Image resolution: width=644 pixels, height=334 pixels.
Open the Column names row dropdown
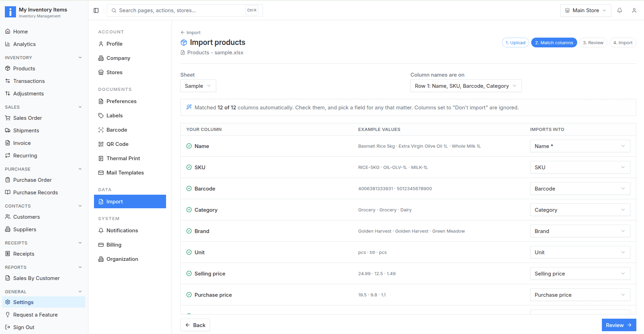click(466, 86)
